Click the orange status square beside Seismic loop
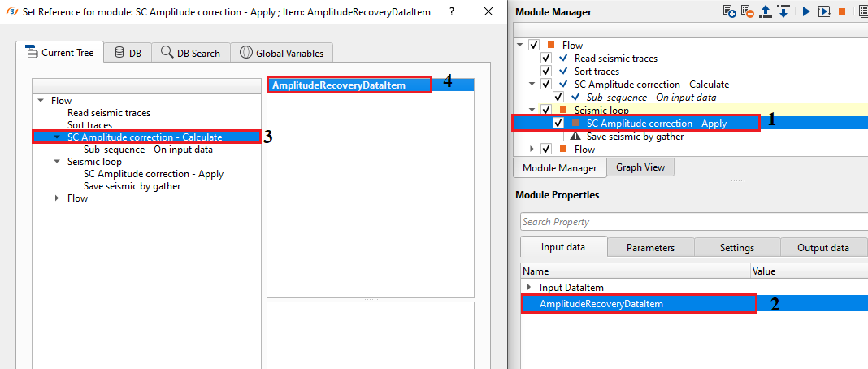This screenshot has height=369, width=868. click(x=563, y=110)
